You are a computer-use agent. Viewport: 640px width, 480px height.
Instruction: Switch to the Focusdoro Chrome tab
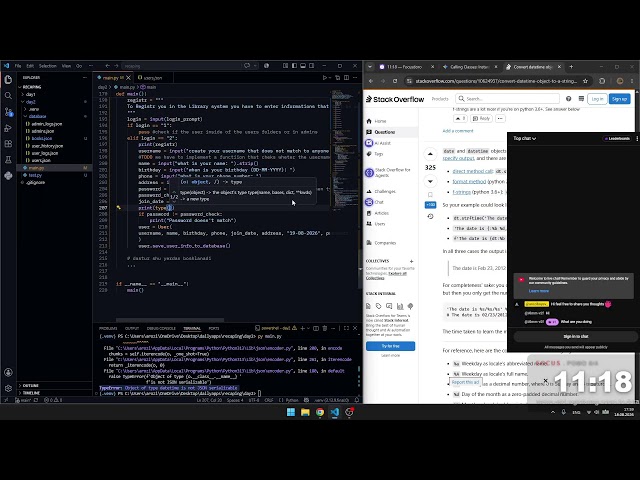pyautogui.click(x=405, y=67)
